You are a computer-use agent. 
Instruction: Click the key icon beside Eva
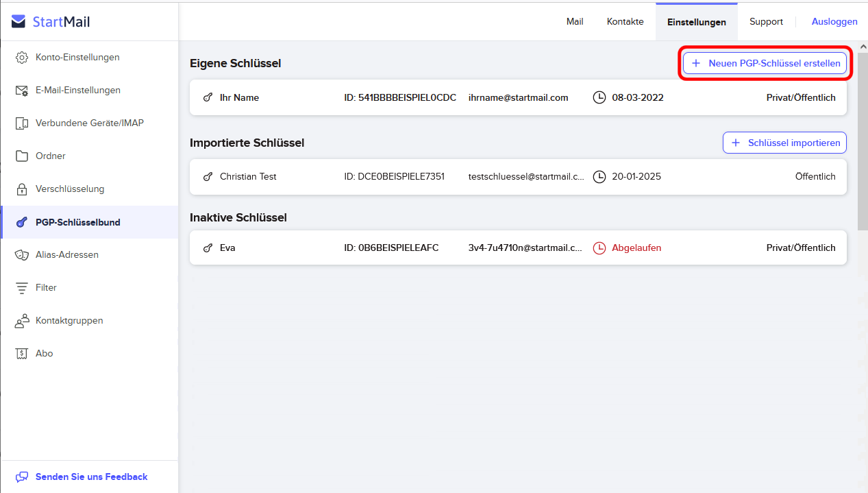(x=208, y=248)
